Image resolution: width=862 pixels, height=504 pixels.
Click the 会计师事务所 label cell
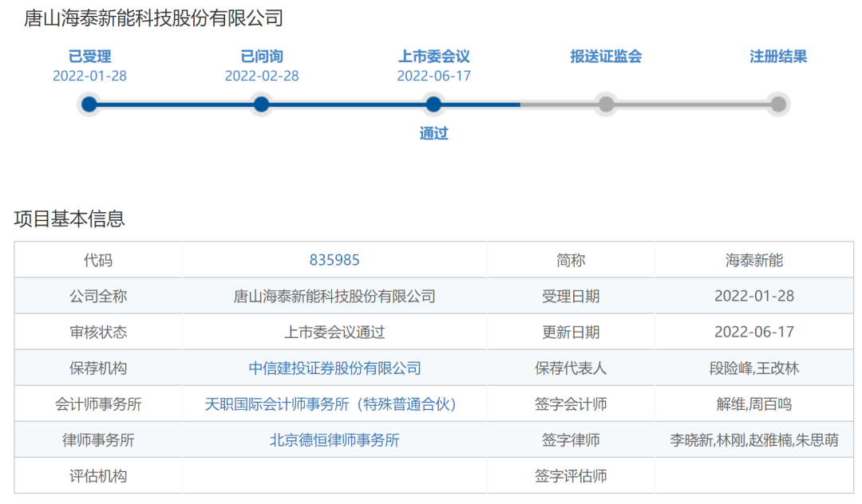coord(98,404)
